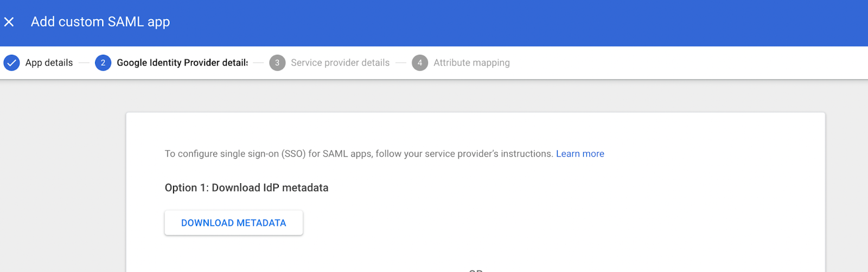Open the Learn more link
The width and height of the screenshot is (868, 272).
(x=580, y=154)
